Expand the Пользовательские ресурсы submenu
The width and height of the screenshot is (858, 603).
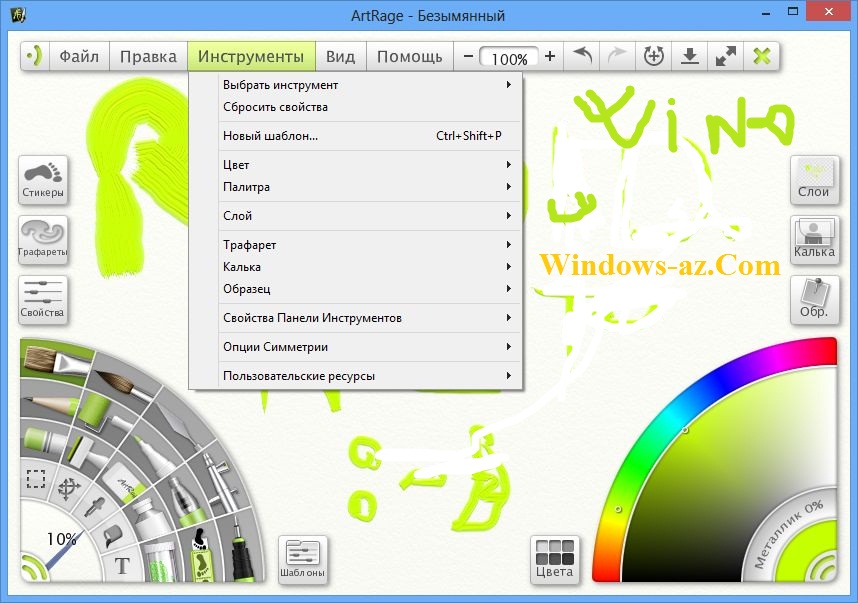pos(356,376)
